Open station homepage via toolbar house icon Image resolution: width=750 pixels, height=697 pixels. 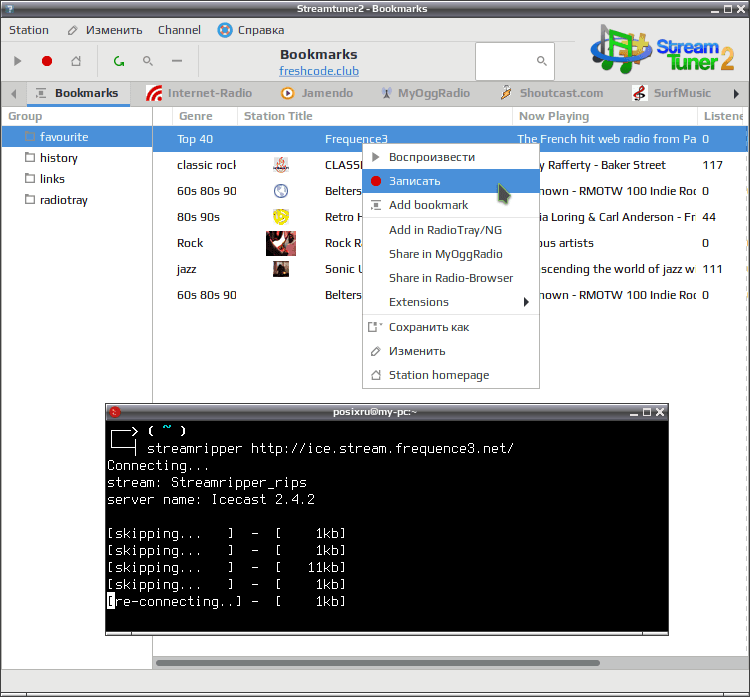click(76, 61)
